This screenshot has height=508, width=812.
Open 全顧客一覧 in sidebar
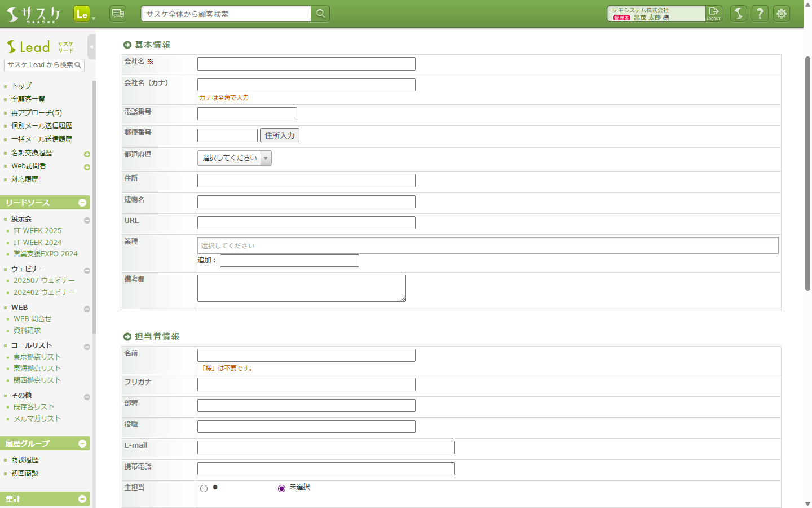click(28, 99)
